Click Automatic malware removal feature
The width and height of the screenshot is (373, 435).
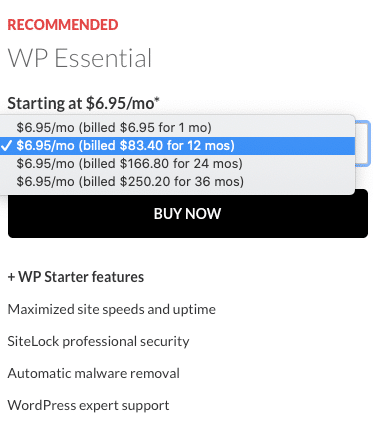click(x=94, y=373)
